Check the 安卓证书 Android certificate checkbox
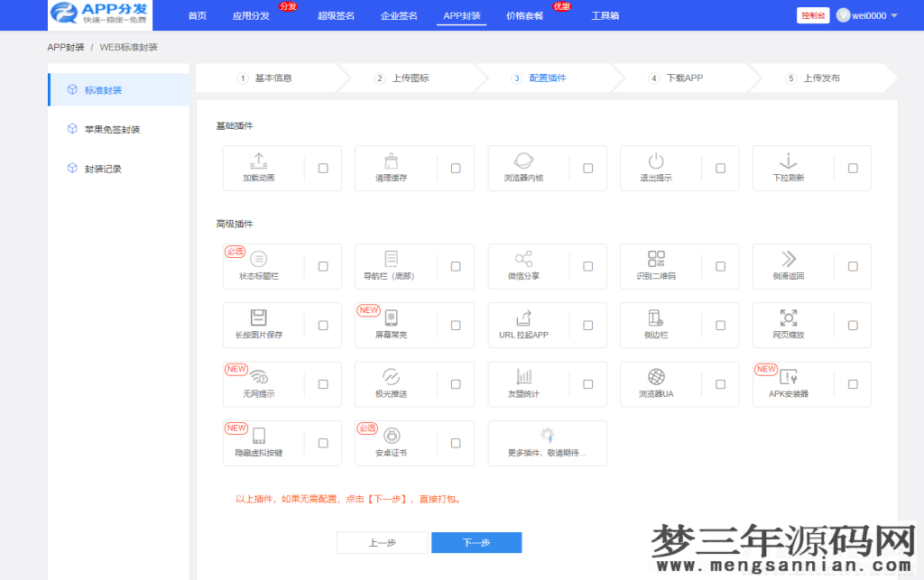 (455, 442)
